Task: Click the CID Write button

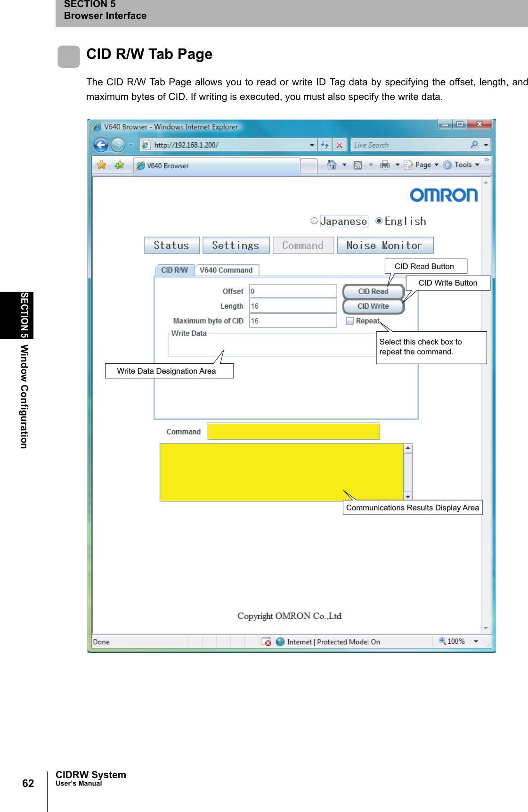Action: tap(373, 306)
